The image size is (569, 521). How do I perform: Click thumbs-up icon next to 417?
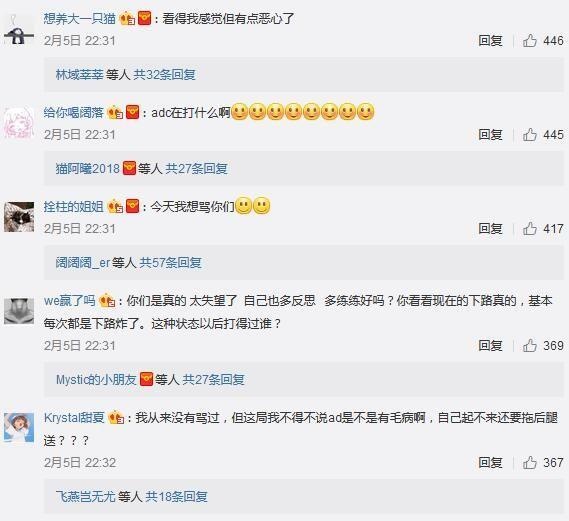(529, 229)
